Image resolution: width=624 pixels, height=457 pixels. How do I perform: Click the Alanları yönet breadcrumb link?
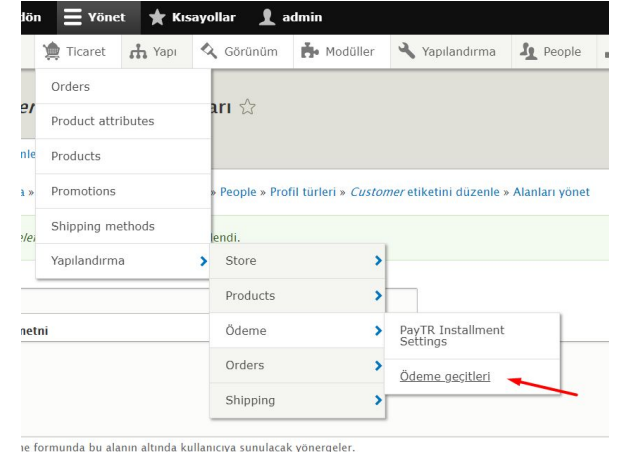(551, 192)
